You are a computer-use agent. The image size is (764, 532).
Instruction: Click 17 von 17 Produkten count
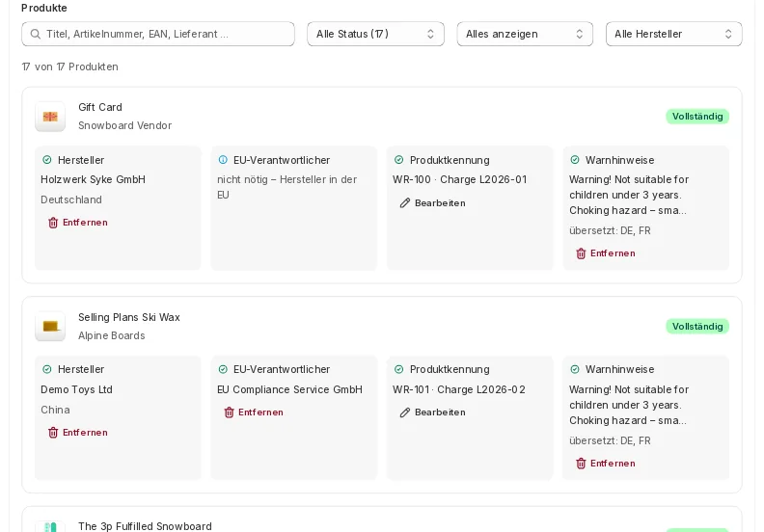point(70,66)
